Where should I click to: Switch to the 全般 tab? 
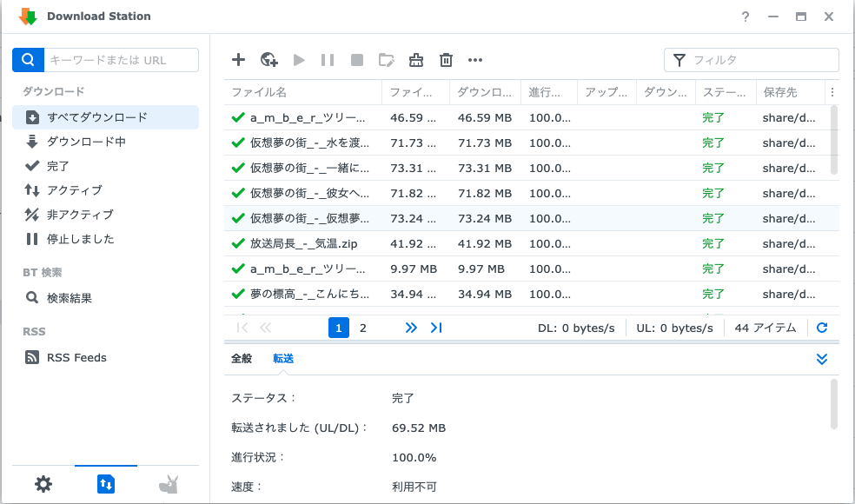241,358
